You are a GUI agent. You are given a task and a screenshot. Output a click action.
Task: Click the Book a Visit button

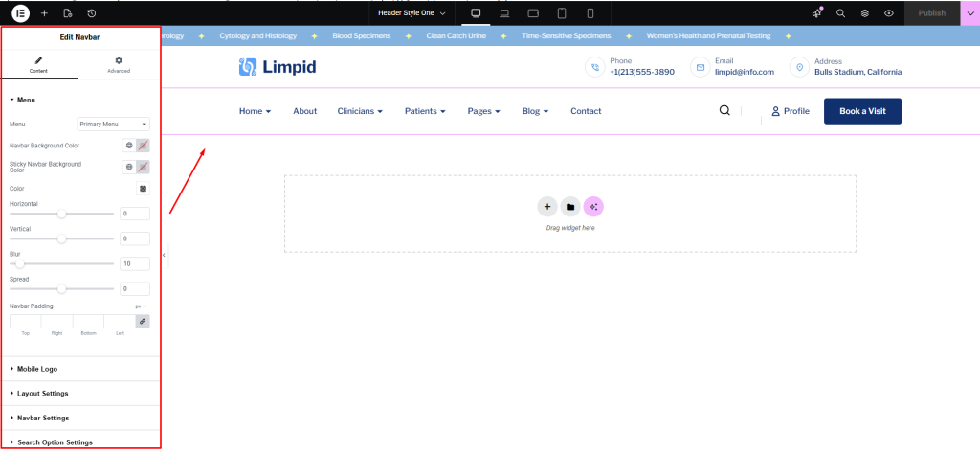(861, 111)
